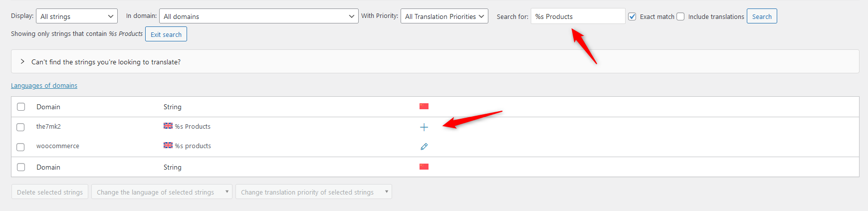Click the Chinese flag in footer row
Viewport: 868px width, 211px height.
click(424, 167)
